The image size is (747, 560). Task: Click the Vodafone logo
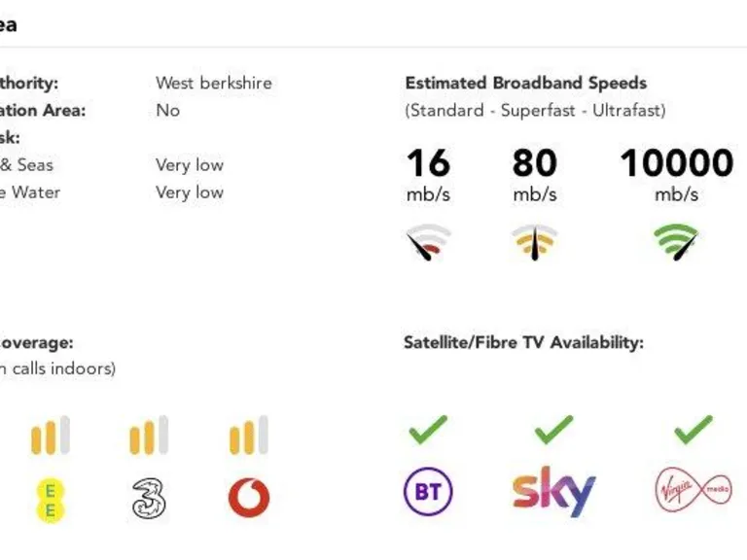(249, 498)
